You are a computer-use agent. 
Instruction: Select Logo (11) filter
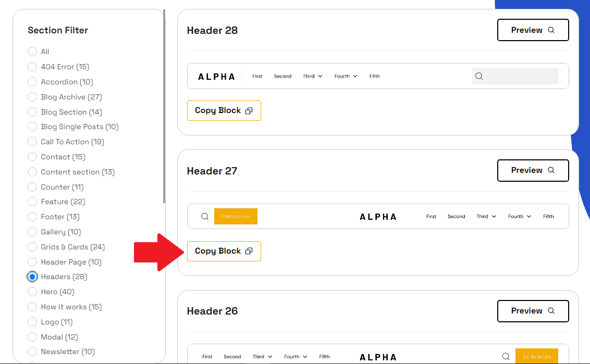pyautogui.click(x=32, y=322)
